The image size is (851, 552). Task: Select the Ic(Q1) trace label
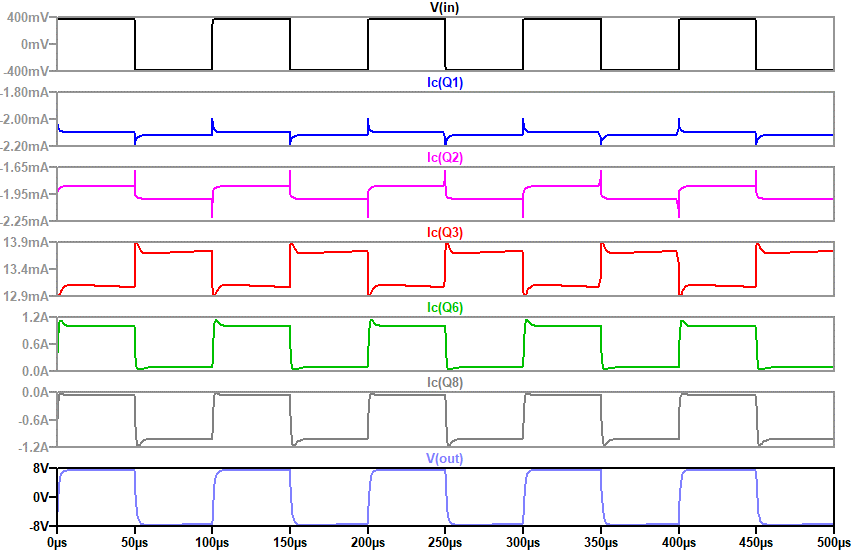click(x=444, y=83)
